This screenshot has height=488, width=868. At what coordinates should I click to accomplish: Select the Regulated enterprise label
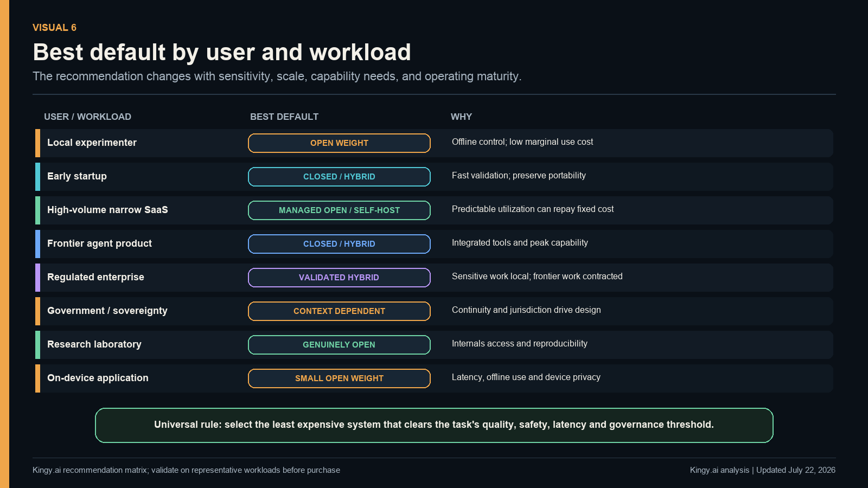(95, 277)
